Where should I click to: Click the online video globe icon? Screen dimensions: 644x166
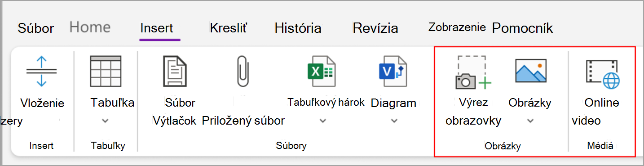click(x=602, y=73)
